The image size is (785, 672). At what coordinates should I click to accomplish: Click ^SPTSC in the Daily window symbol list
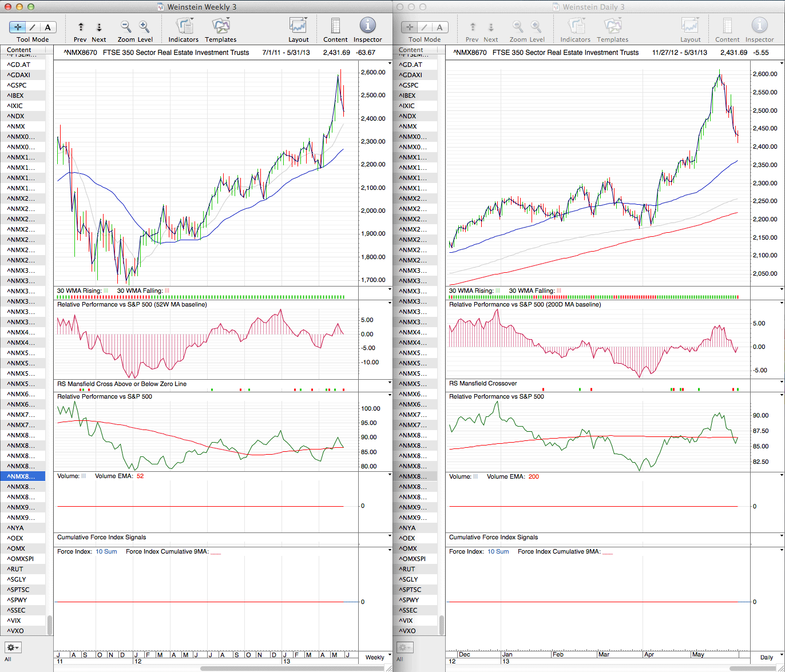click(412, 590)
